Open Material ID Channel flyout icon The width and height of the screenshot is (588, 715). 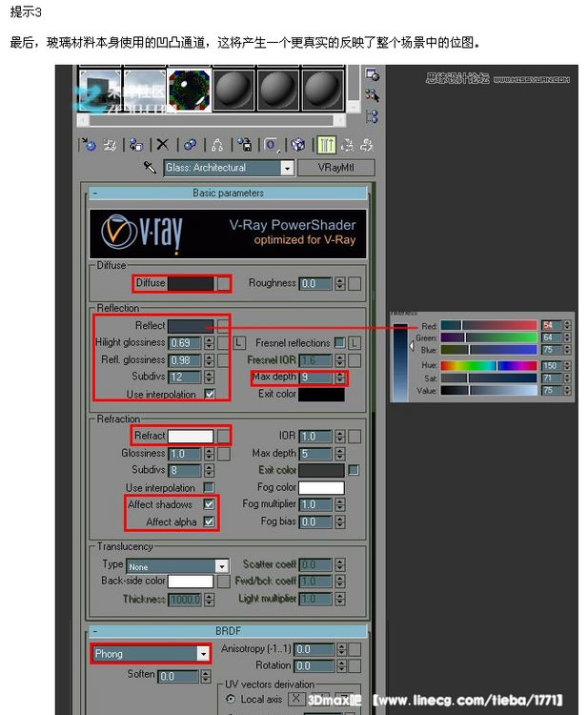click(x=272, y=145)
